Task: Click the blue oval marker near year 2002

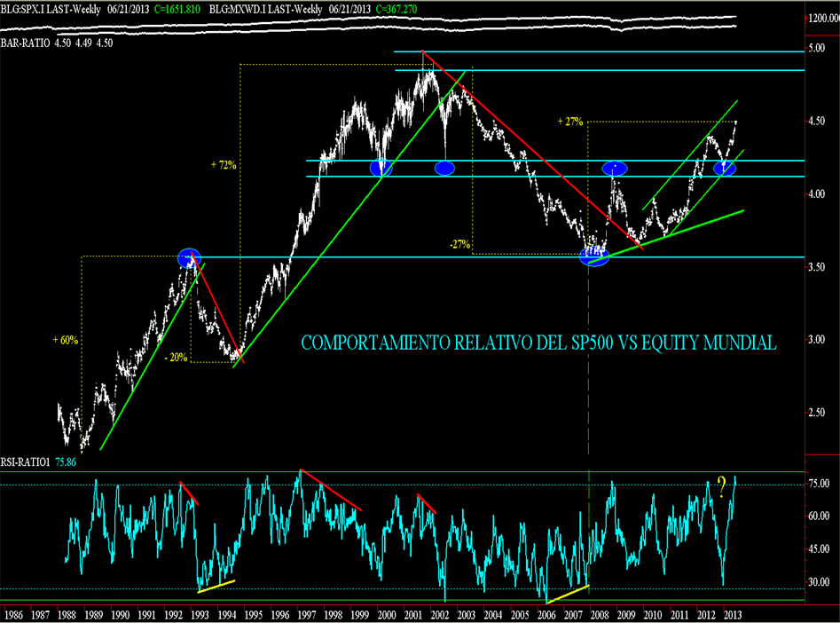Action: pos(445,168)
